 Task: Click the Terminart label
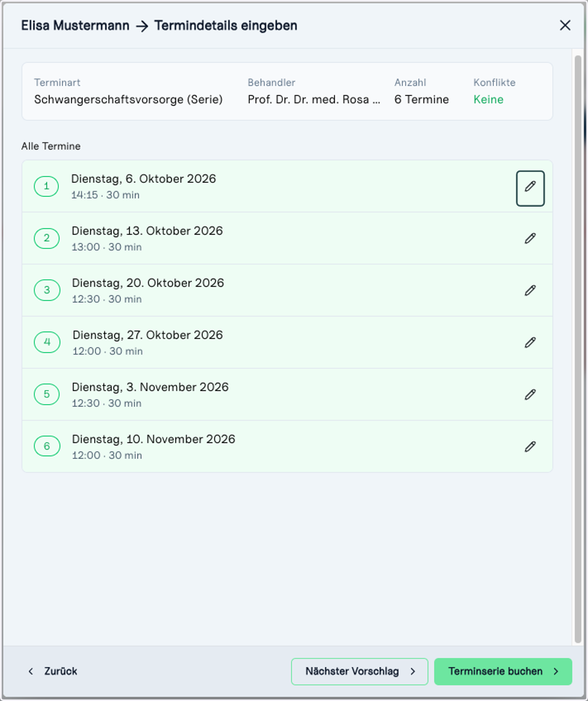pyautogui.click(x=57, y=82)
